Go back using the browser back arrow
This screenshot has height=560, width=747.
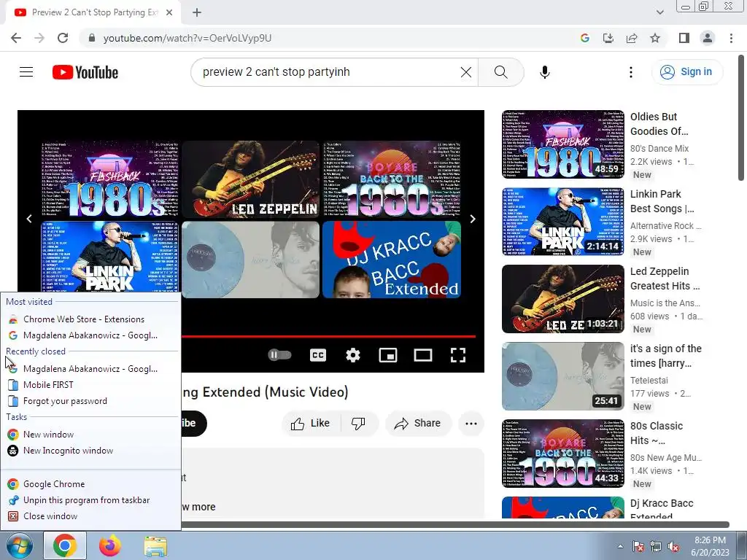pyautogui.click(x=16, y=38)
